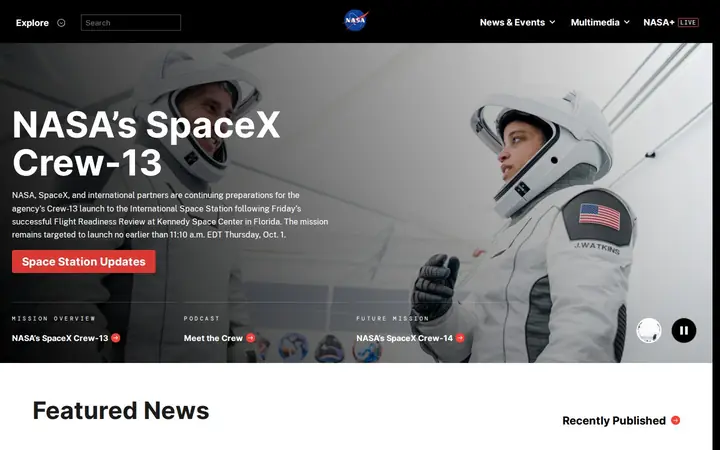Click red arrow beside NASA's SpaceX Crew-14

[460, 338]
